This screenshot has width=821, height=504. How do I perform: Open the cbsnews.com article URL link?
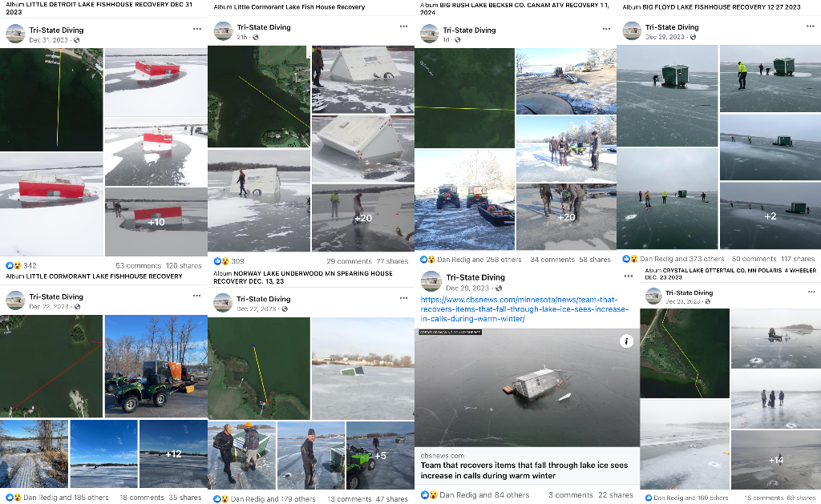click(x=524, y=308)
